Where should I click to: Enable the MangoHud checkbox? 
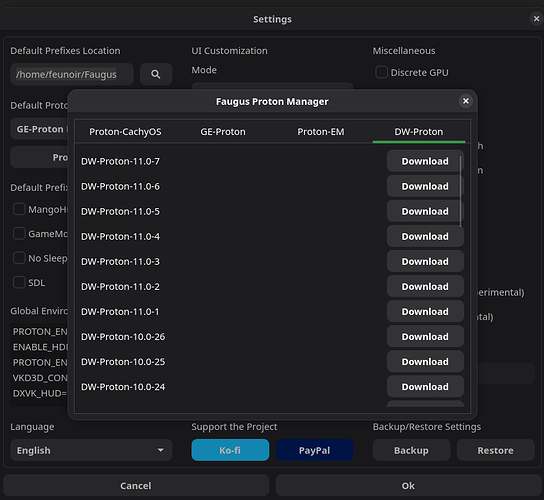pos(19,209)
